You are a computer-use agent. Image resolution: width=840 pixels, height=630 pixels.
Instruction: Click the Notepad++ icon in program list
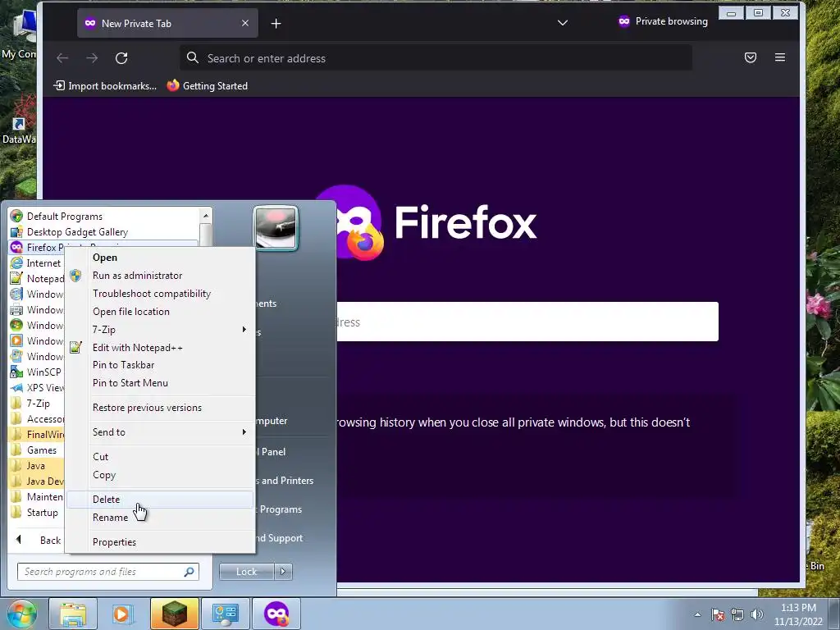pos(16,279)
